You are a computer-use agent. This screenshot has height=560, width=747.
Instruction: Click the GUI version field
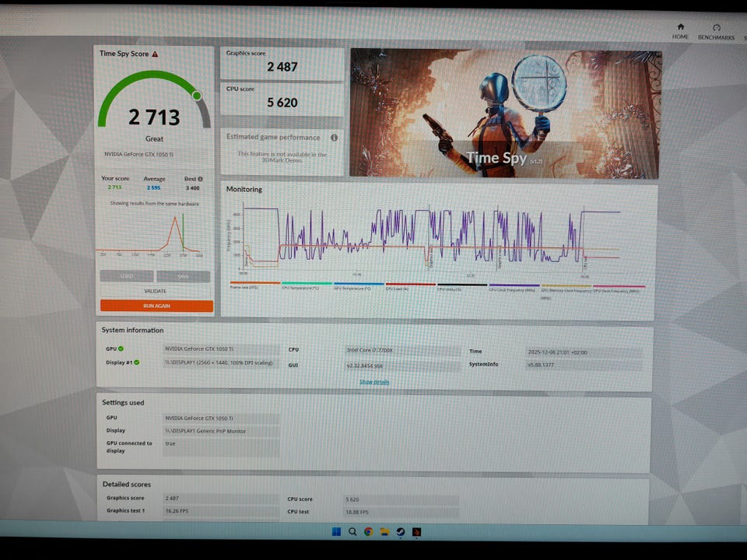pos(402,366)
